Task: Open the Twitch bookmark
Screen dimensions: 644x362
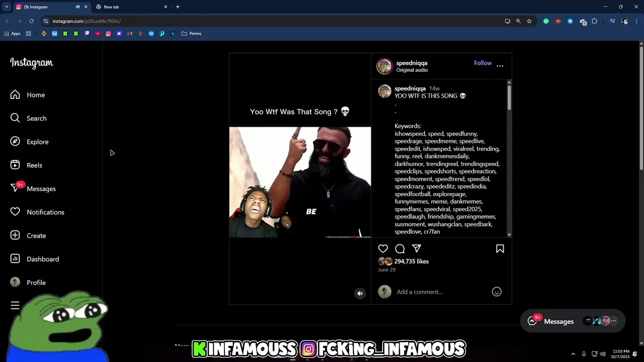Action: [x=87, y=34]
